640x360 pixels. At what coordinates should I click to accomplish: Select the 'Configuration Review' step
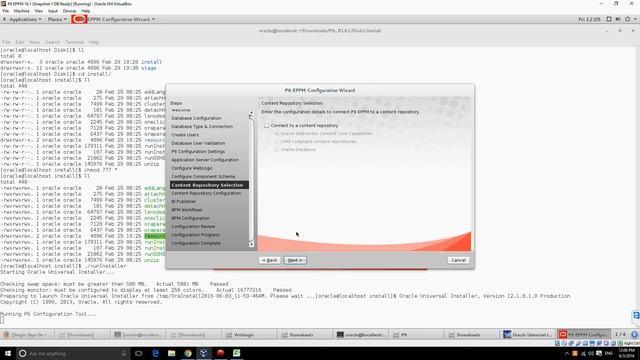(x=193, y=227)
